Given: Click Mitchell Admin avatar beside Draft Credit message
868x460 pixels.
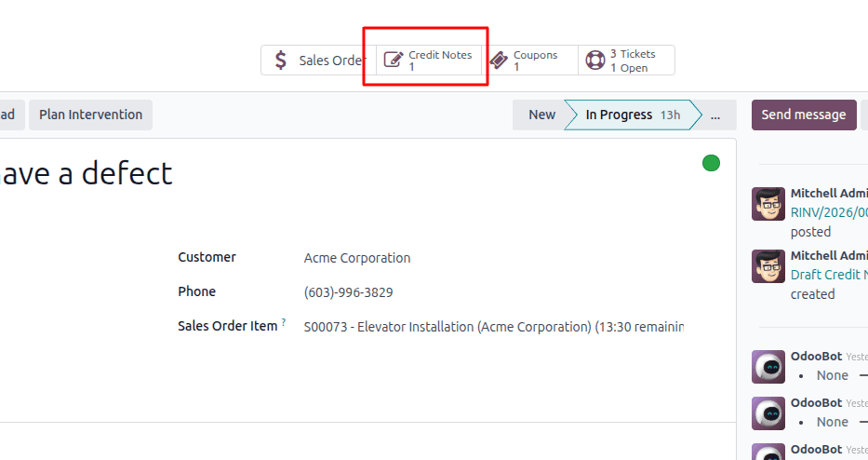Looking at the screenshot, I should pos(768,266).
